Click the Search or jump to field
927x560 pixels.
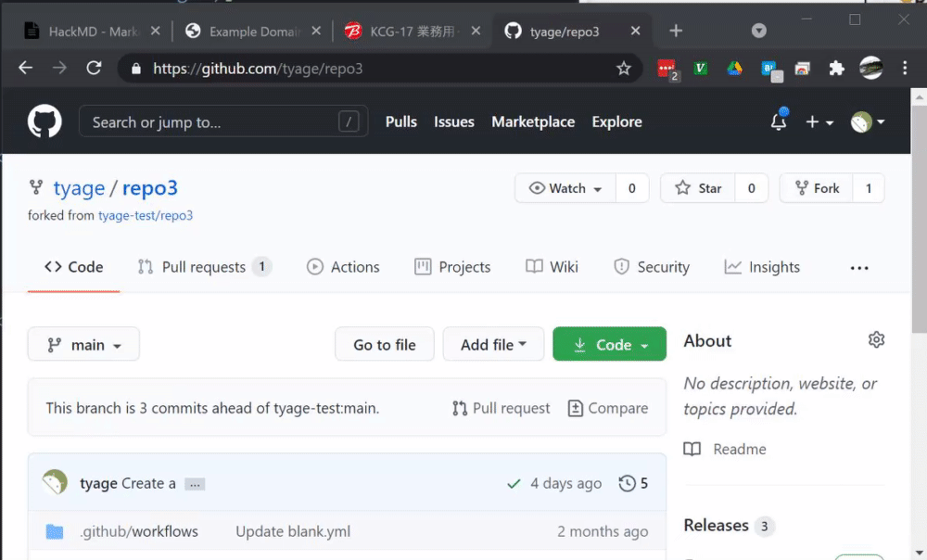tap(223, 121)
